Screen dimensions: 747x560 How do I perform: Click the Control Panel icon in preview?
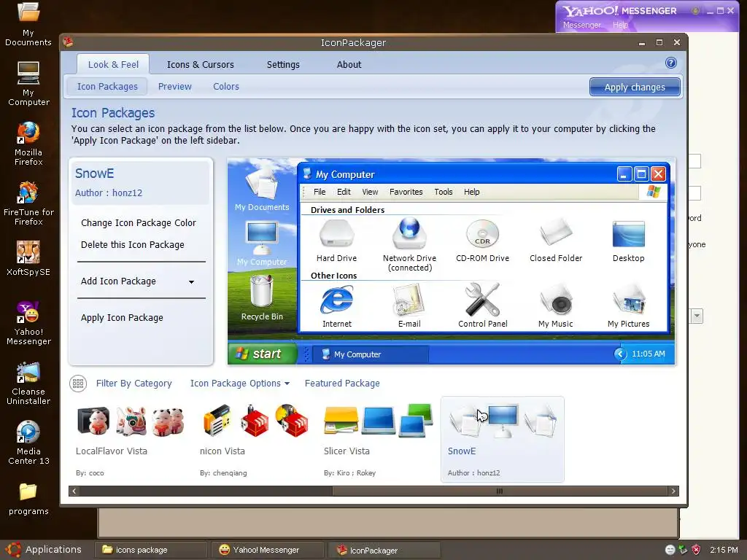pos(482,300)
